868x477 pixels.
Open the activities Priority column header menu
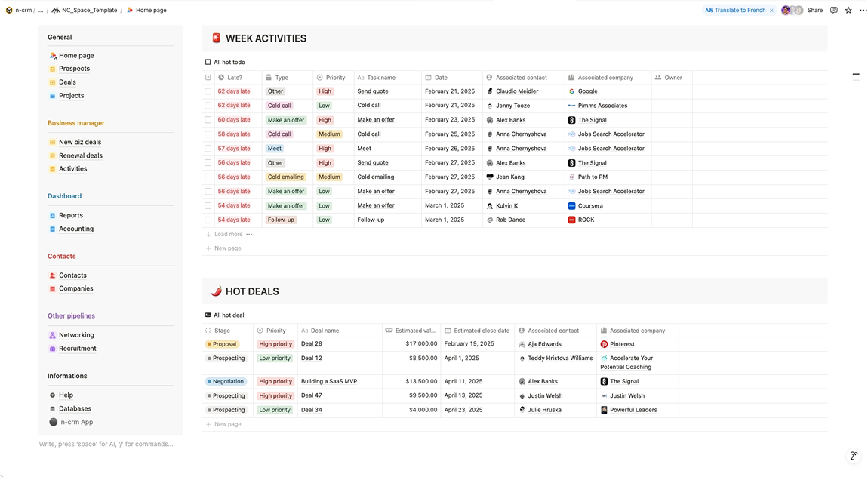pos(334,78)
